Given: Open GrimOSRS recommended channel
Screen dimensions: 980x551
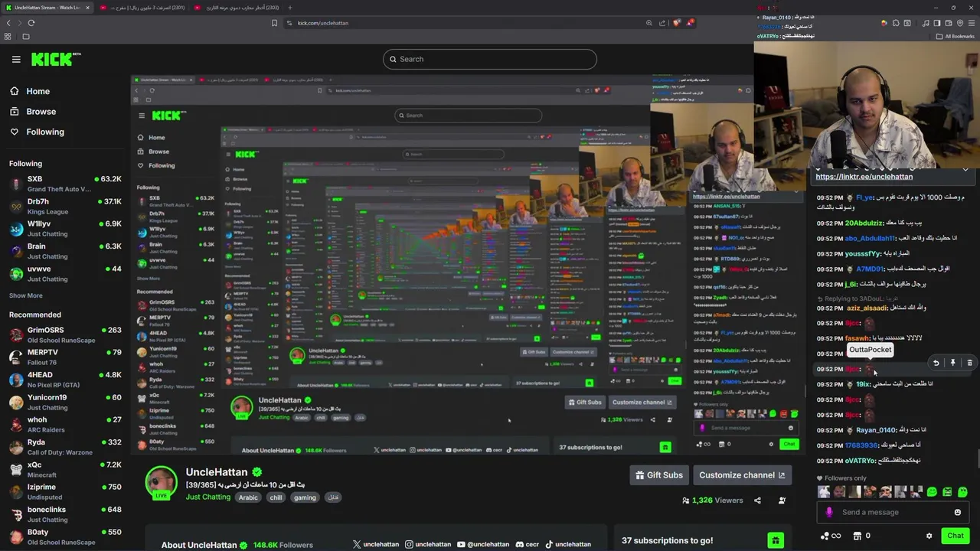Looking at the screenshot, I should (x=64, y=335).
